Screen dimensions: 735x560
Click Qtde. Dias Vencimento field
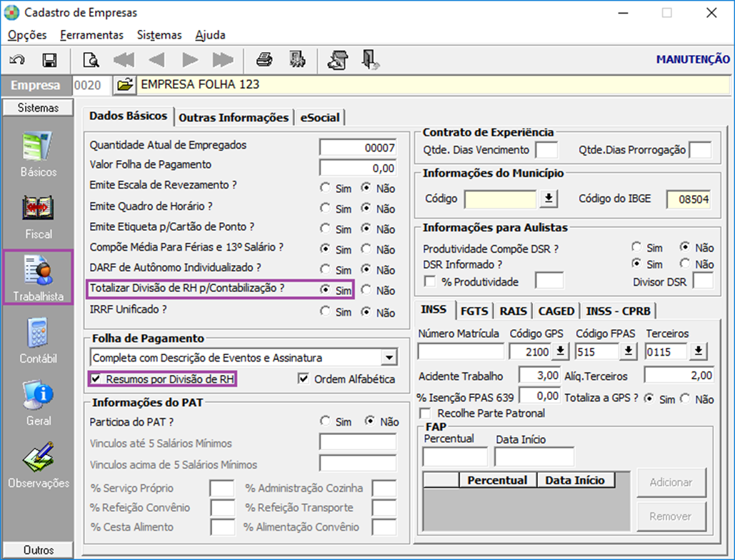point(546,150)
